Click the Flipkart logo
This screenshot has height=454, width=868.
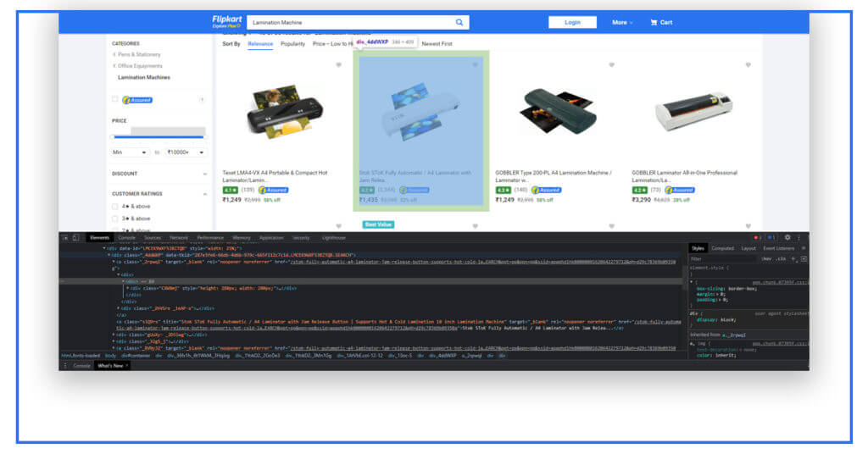point(226,21)
